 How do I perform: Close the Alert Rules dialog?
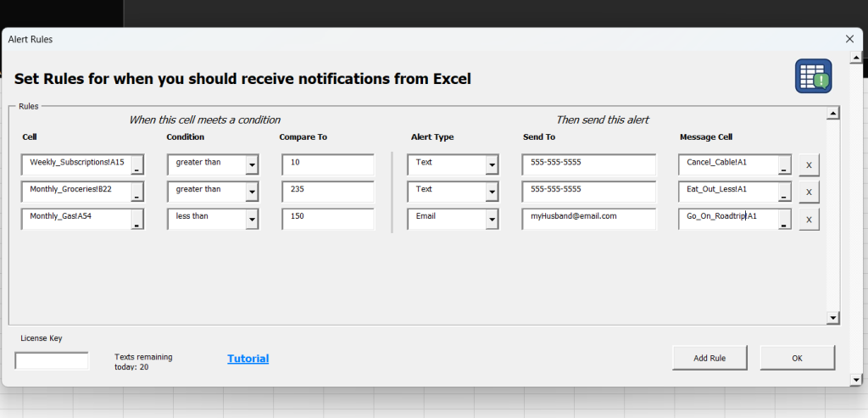tap(849, 39)
